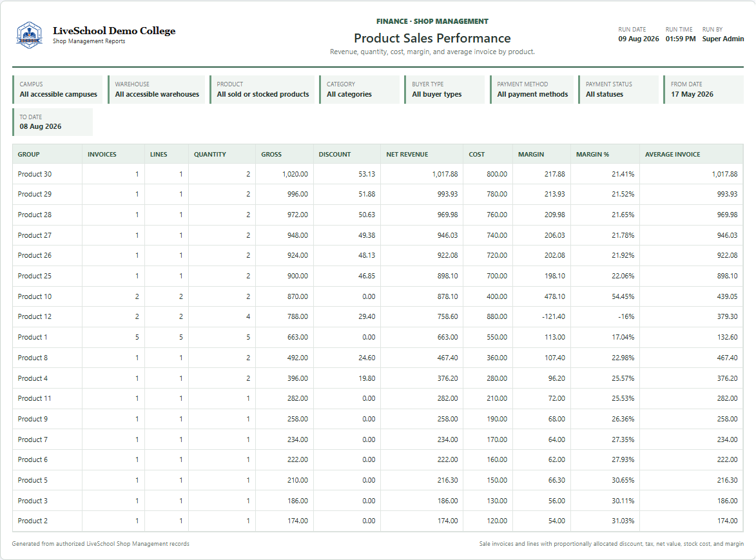Click the footer note about sale invoices
The height and width of the screenshot is (560, 756).
click(x=612, y=544)
